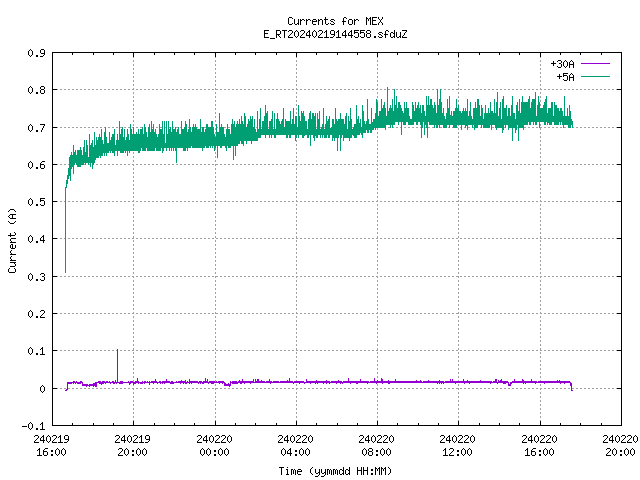
Task: Click the x-axis tick 240220 04:00
Action: click(295, 445)
